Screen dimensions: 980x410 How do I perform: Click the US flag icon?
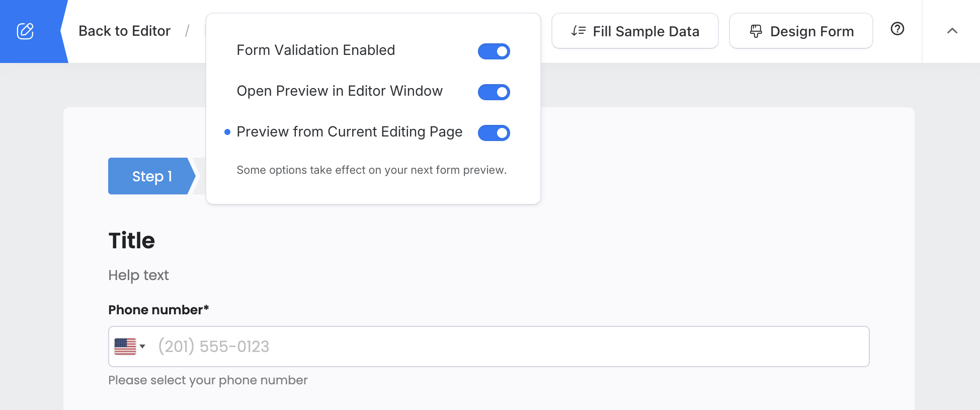125,347
